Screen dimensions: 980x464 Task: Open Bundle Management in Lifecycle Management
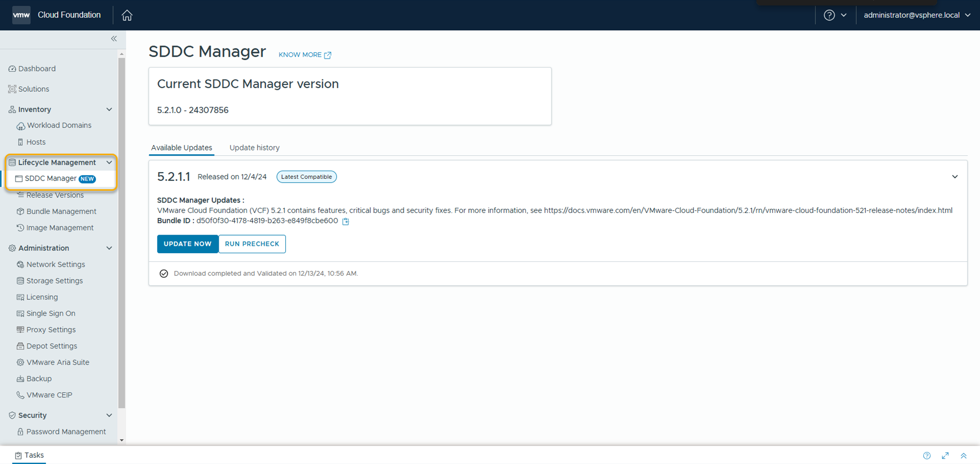click(x=61, y=211)
